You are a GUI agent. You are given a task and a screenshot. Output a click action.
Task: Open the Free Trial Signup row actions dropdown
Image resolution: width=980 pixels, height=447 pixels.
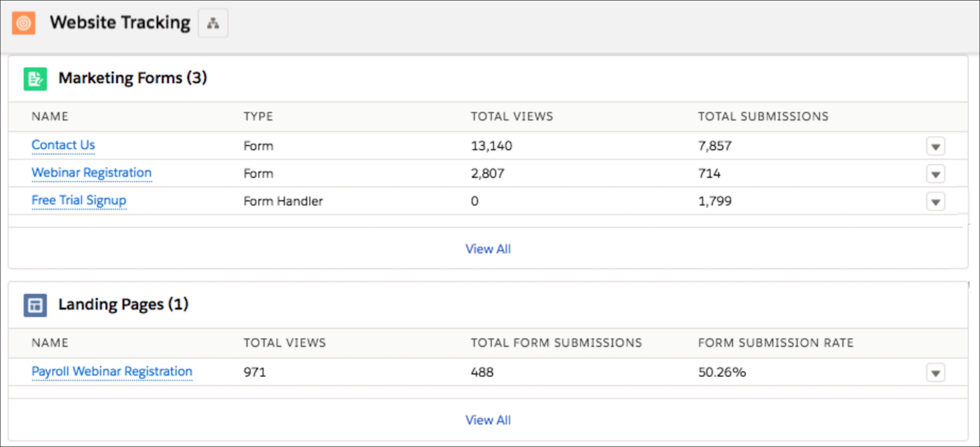point(935,201)
